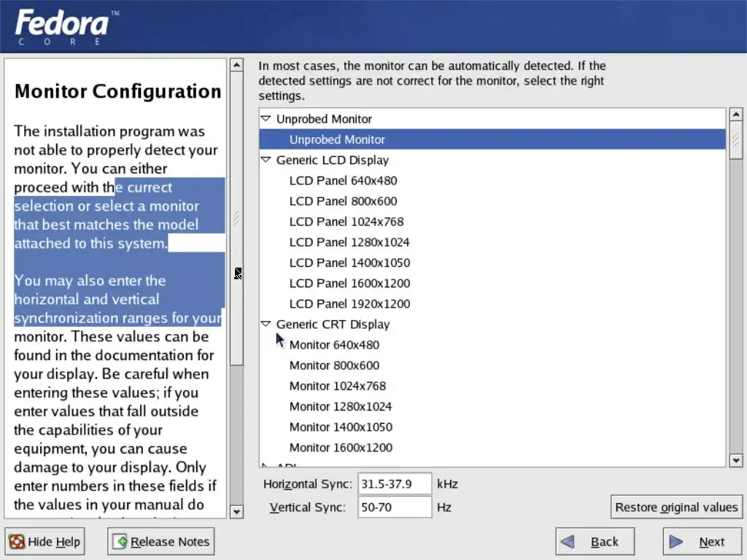This screenshot has height=560, width=747.
Task: Click the Release Notes document icon
Action: (x=120, y=542)
